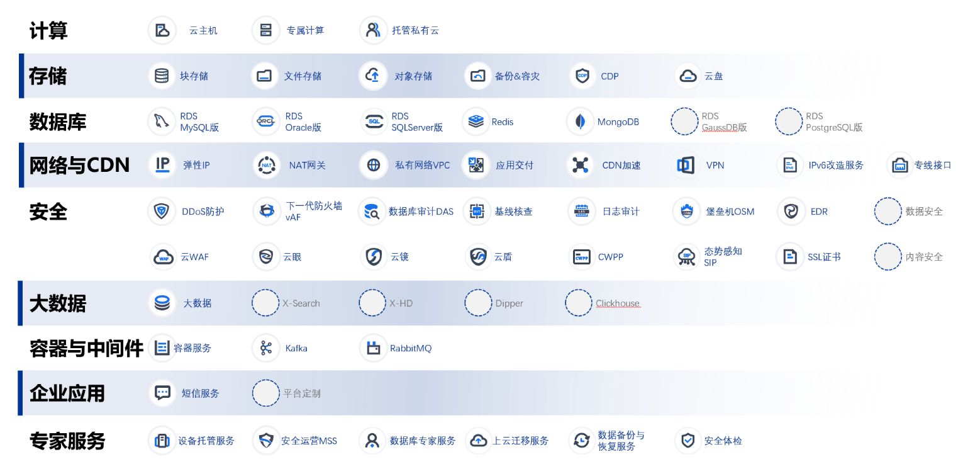Open the 云眼 icon
980x464 pixels.
tap(266, 257)
